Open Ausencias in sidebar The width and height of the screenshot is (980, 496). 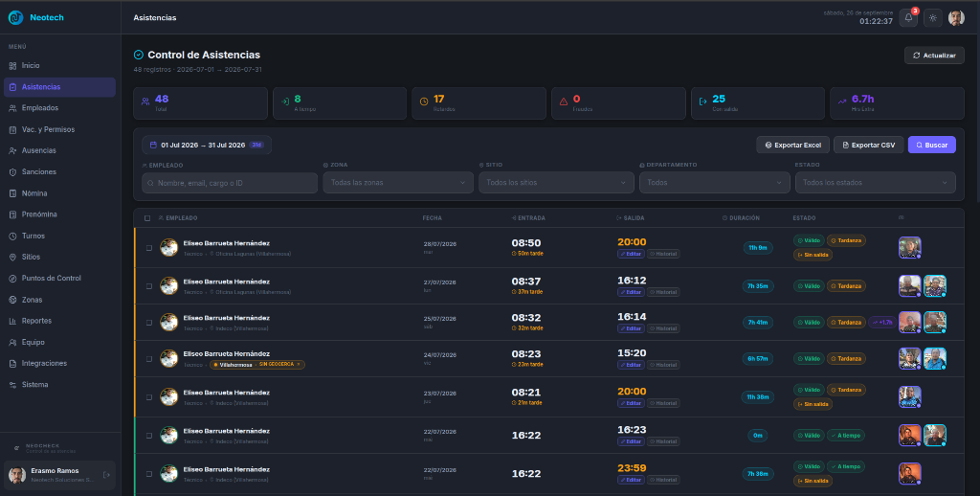click(60, 150)
